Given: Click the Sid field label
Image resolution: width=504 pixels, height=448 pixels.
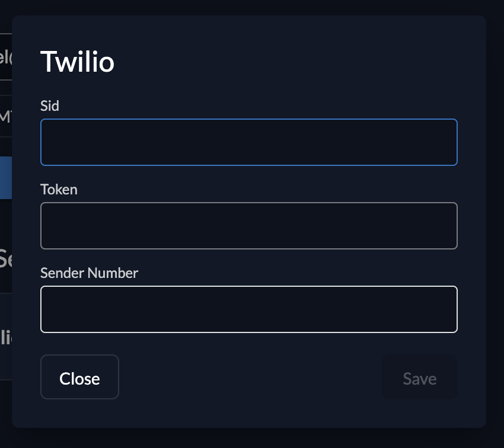Looking at the screenshot, I should point(50,106).
